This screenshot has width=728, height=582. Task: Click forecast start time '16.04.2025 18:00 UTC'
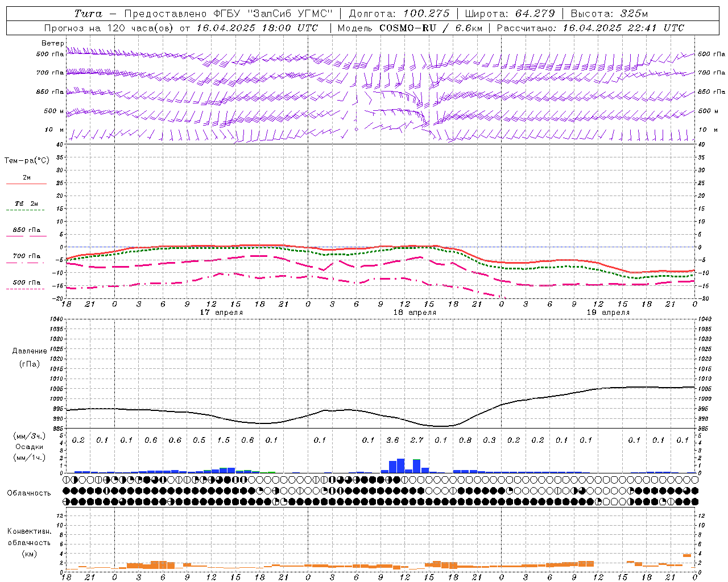tap(257, 28)
